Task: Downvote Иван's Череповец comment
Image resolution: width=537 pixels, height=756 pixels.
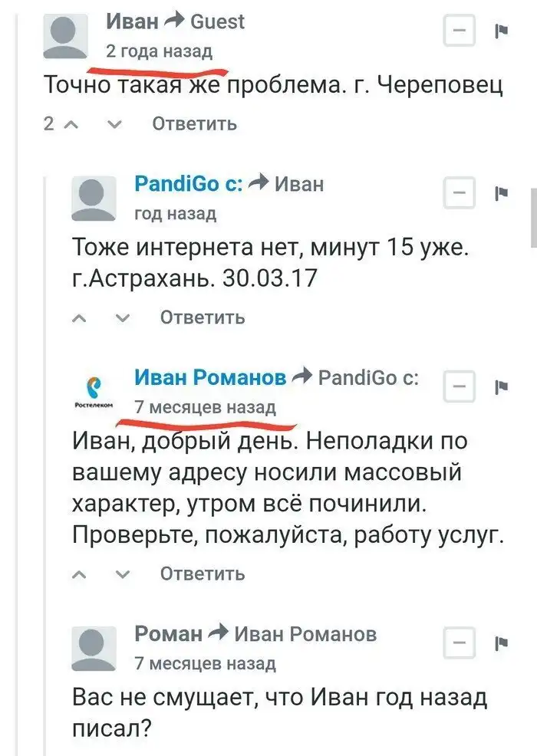Action: pyautogui.click(x=114, y=124)
